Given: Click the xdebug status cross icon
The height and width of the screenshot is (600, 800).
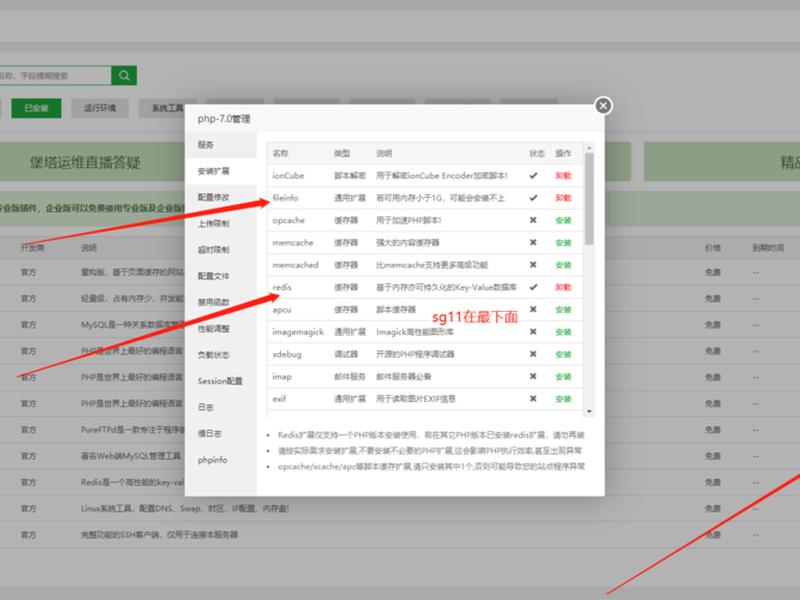Looking at the screenshot, I should pos(533,354).
